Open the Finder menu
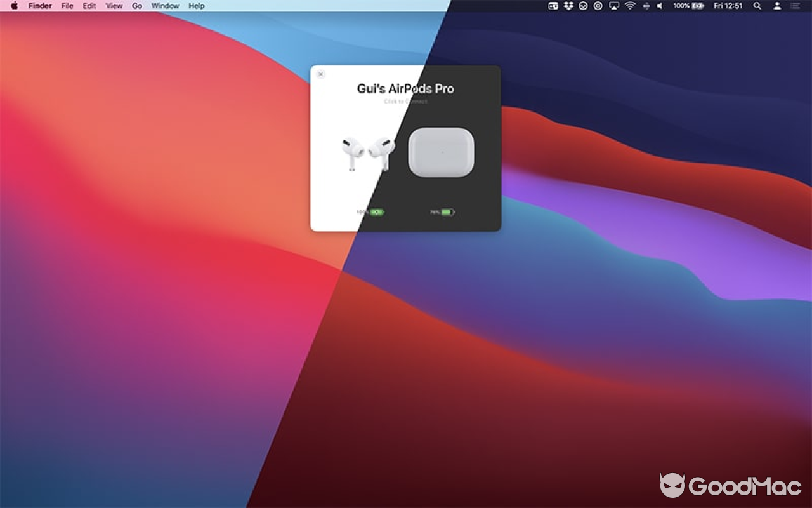The height and width of the screenshot is (508, 812). pyautogui.click(x=40, y=6)
